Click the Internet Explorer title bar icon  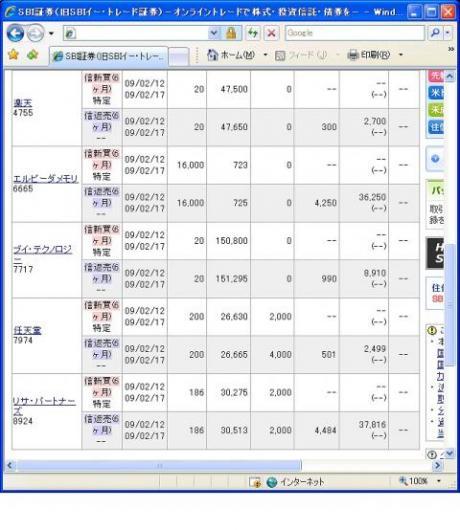click(10, 12)
